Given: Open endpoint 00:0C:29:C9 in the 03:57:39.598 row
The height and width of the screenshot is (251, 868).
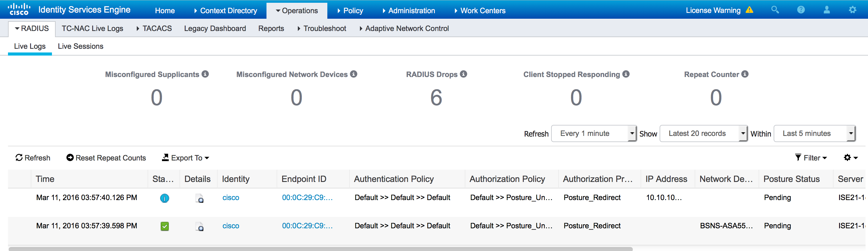Looking at the screenshot, I should click(307, 226).
